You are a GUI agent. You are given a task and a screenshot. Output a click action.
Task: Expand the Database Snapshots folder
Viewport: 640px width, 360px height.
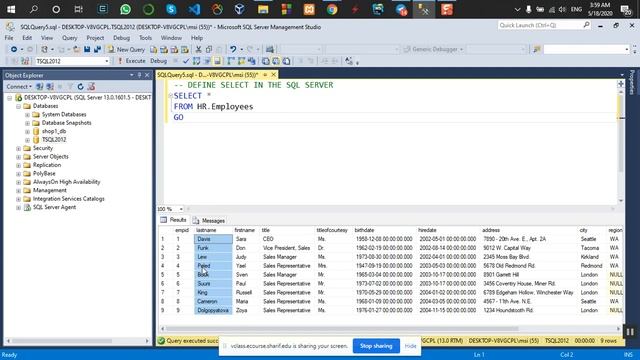[27, 123]
